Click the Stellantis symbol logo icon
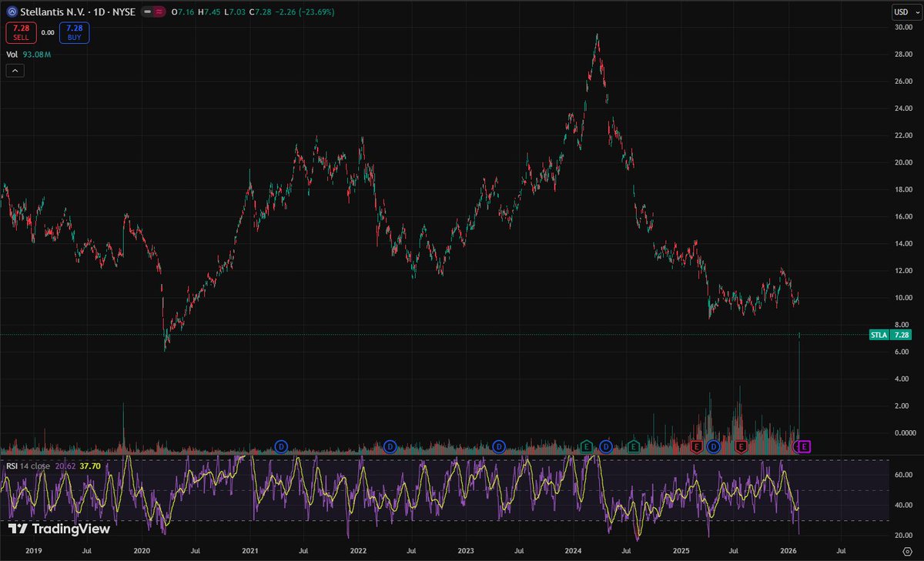The image size is (924, 561). tap(12, 12)
